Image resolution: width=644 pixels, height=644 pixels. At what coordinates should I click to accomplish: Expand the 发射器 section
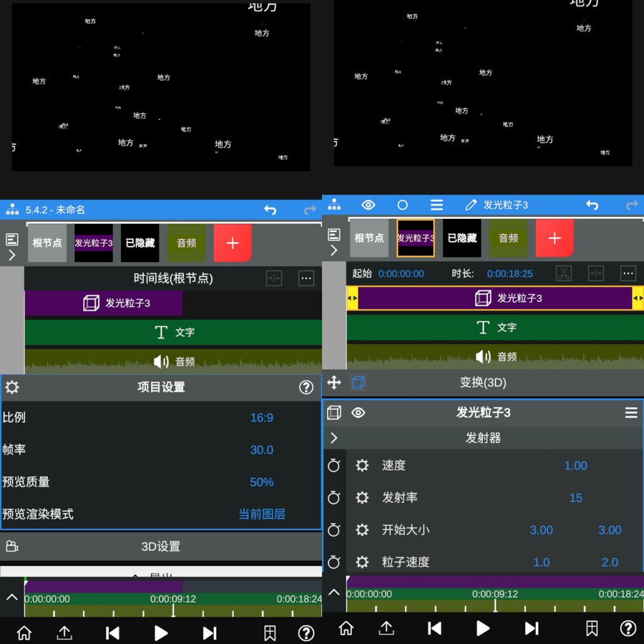tap(334, 438)
